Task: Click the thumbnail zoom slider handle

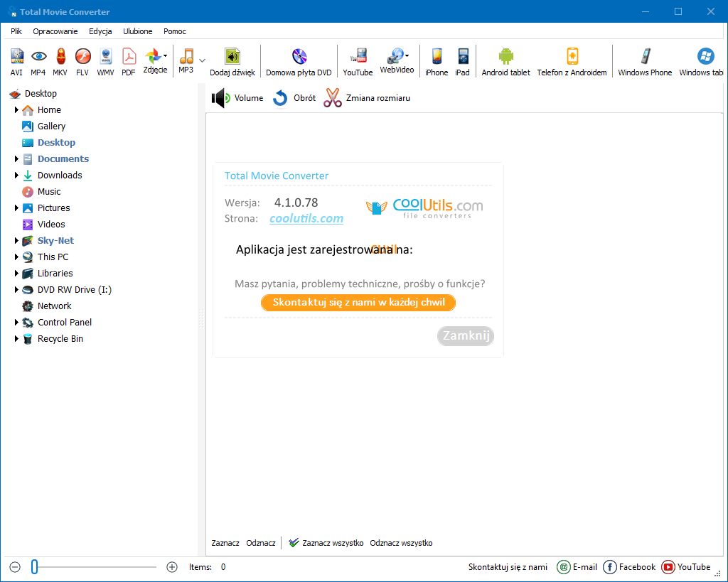Action: 34,566
